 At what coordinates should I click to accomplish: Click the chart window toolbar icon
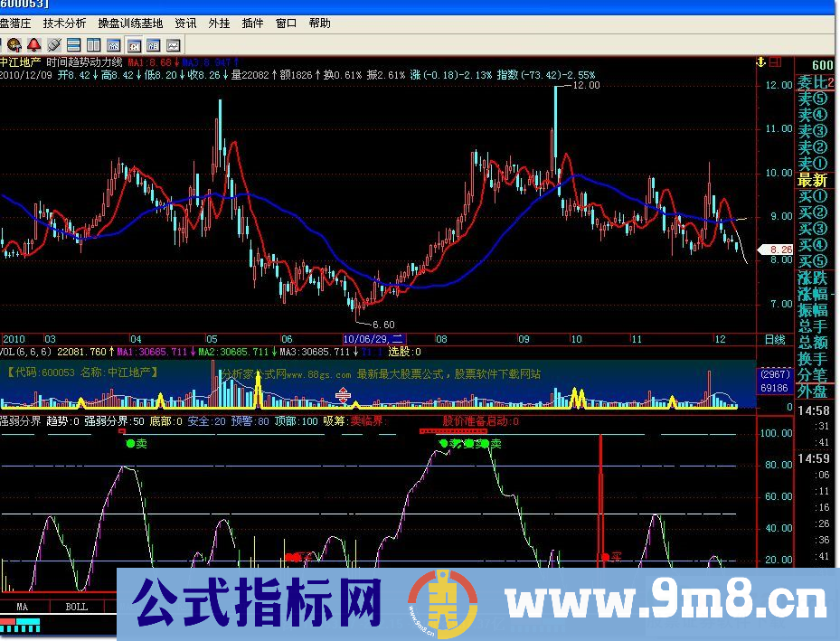(x=114, y=45)
